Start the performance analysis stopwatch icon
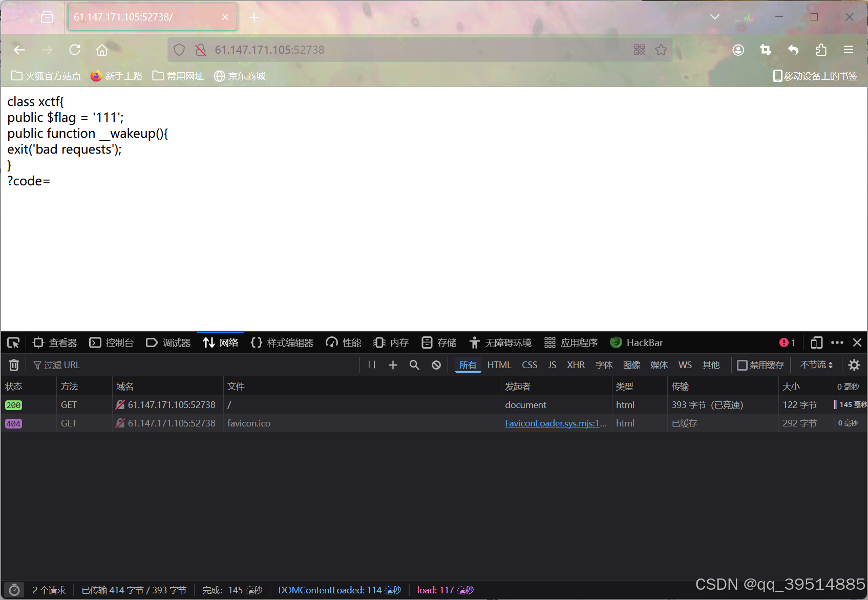 pyautogui.click(x=14, y=590)
